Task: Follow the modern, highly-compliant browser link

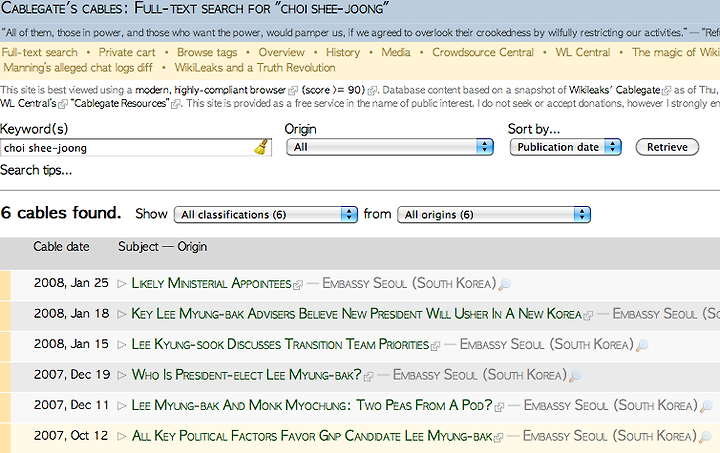Action: pos(211,90)
